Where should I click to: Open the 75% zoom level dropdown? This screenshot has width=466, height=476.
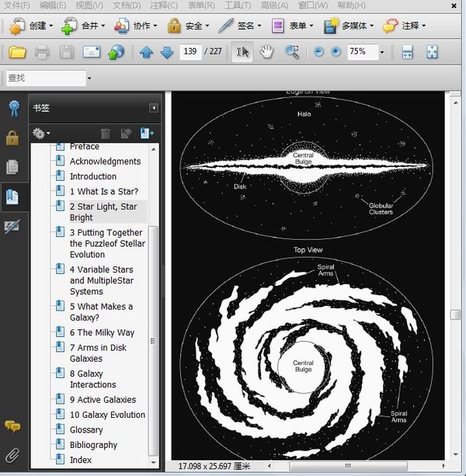tap(381, 52)
